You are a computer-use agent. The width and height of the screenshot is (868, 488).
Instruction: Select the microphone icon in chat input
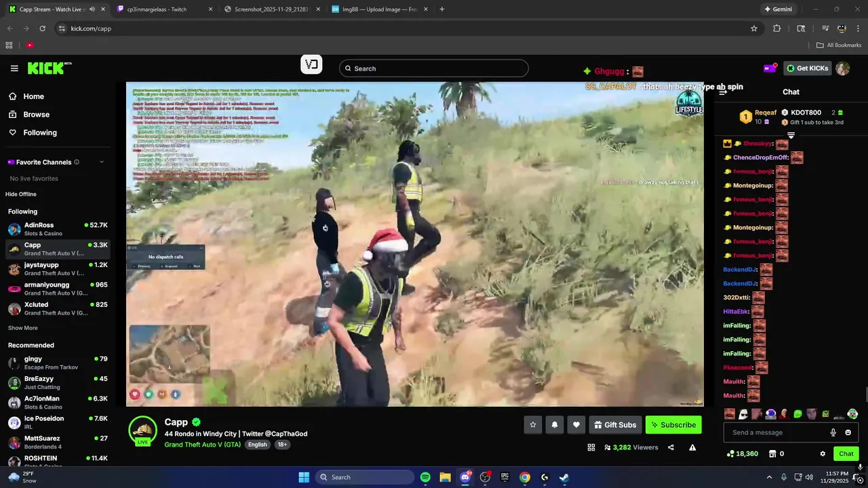point(833,432)
